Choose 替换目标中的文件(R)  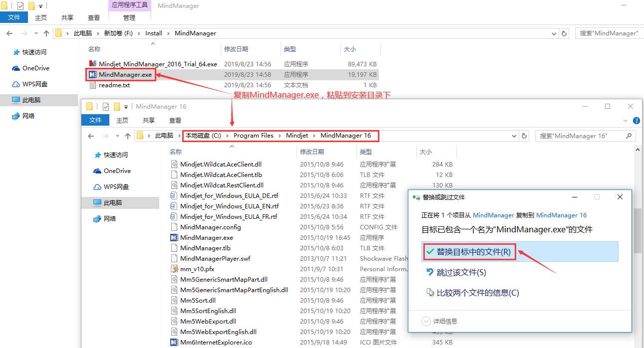pyautogui.click(x=520, y=252)
